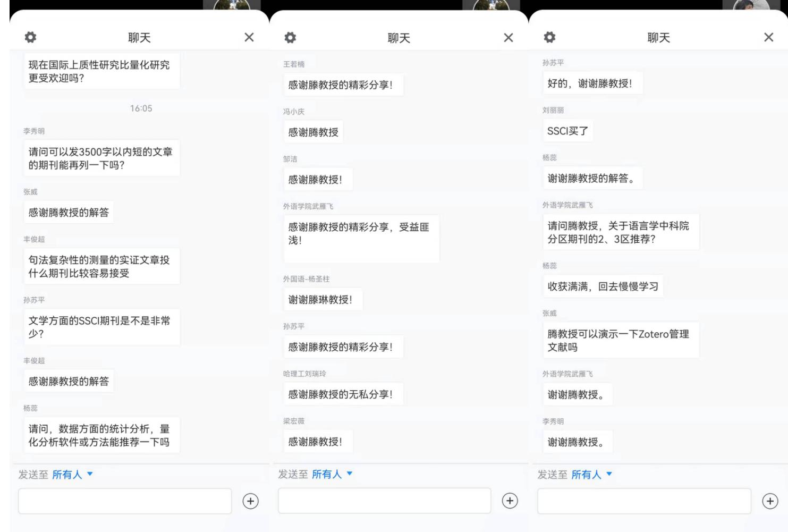Screen dimensions: 788x532
Task: Expand 所有人 recipient dropdown in middle panel
Action: point(332,474)
